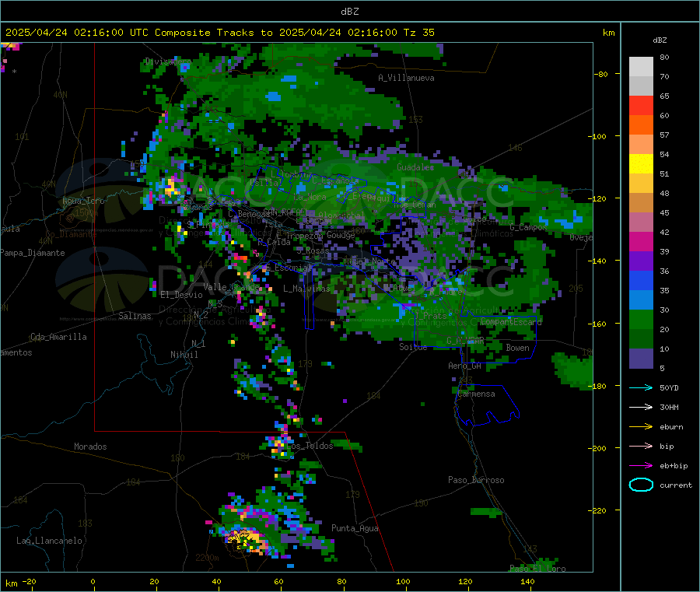The width and height of the screenshot is (700, 592).
Task: Click the 'L_Malvinas' map label
Action: click(x=306, y=289)
